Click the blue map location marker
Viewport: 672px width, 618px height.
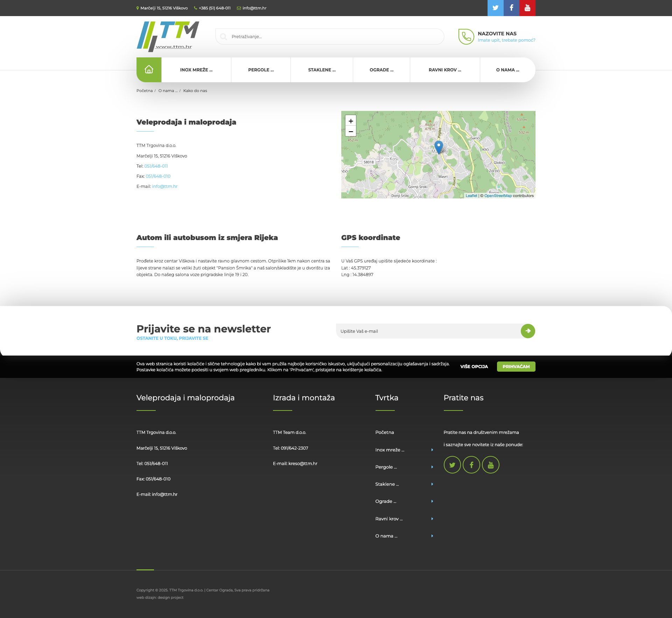click(439, 146)
